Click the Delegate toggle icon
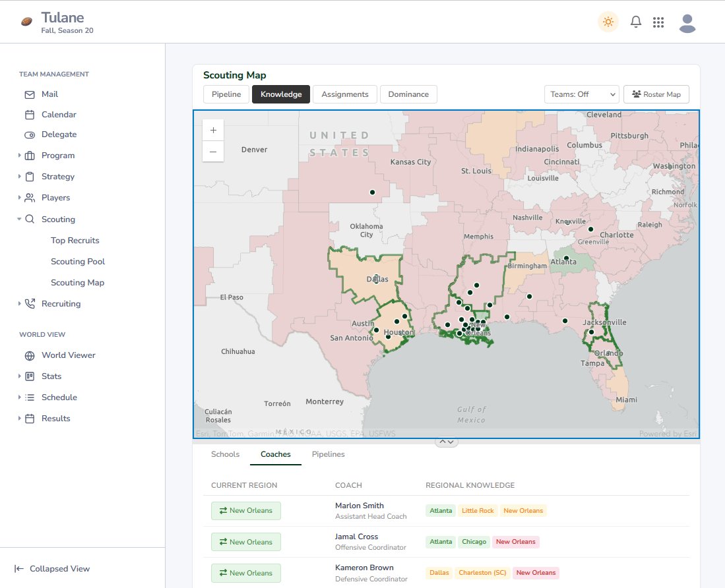Image resolution: width=725 pixels, height=588 pixels. 30,135
